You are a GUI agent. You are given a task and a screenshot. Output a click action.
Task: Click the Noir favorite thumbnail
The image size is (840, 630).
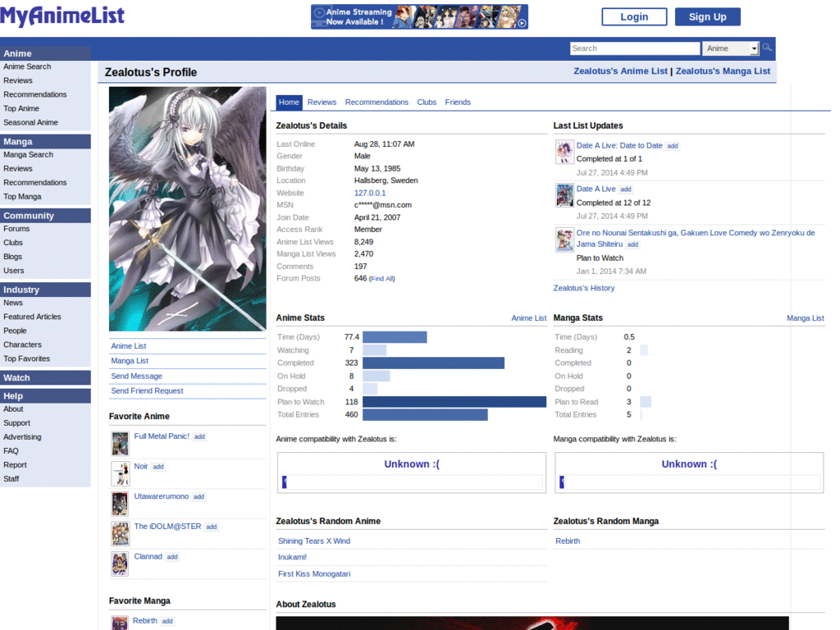(x=119, y=473)
